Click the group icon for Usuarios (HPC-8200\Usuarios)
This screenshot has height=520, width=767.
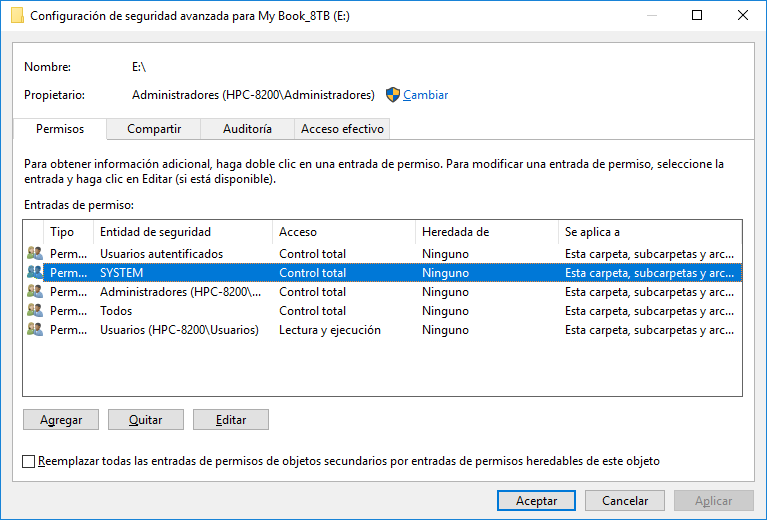coord(35,330)
